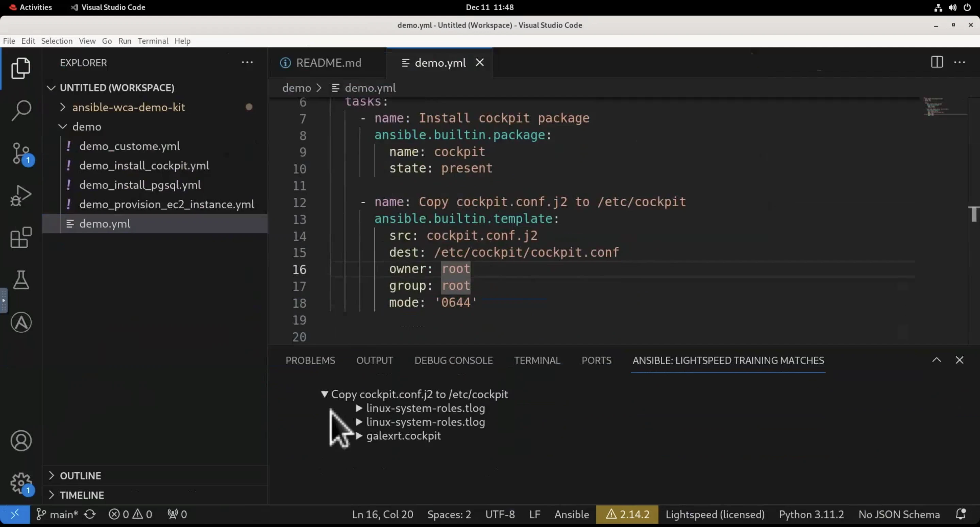Open the Terminal menu
The height and width of the screenshot is (527, 980).
point(153,41)
